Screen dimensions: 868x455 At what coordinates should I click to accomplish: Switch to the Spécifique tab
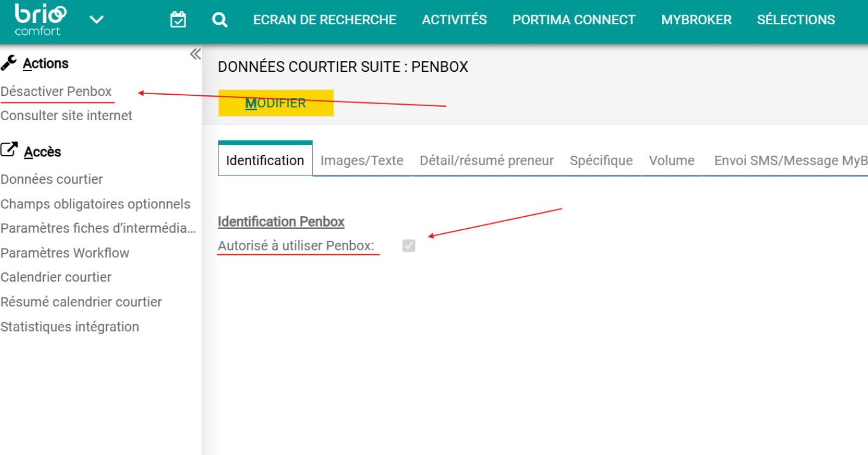coord(601,160)
